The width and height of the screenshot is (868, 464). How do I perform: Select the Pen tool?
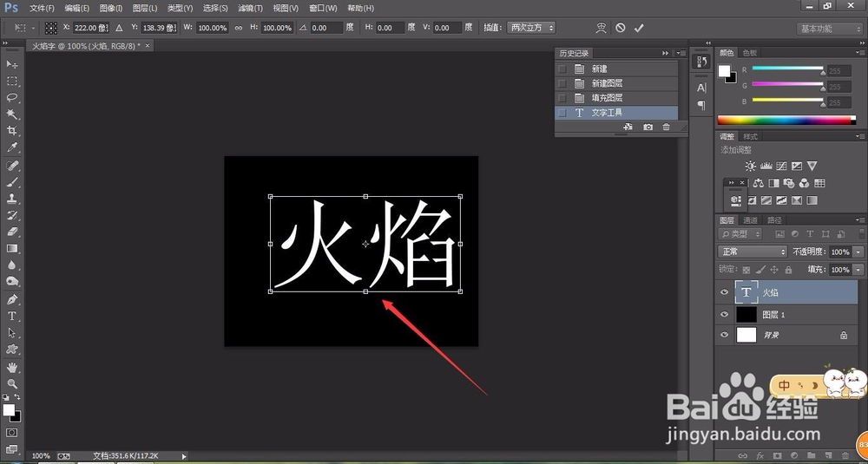[x=11, y=300]
